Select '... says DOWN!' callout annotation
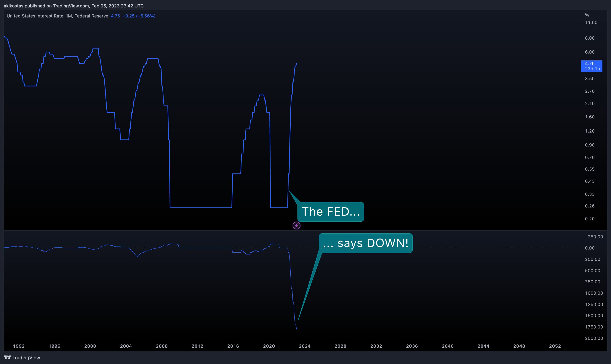 tap(366, 243)
